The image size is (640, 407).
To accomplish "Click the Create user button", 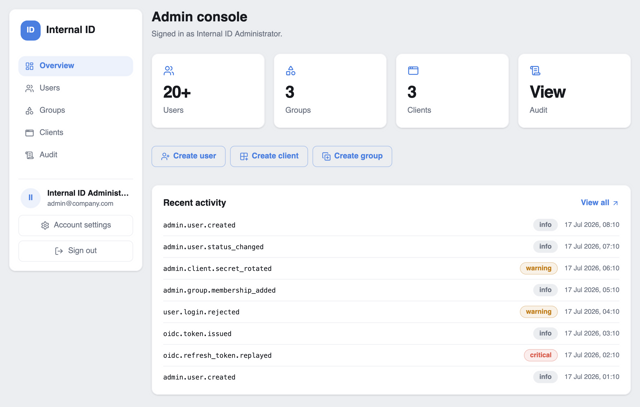I will [189, 156].
